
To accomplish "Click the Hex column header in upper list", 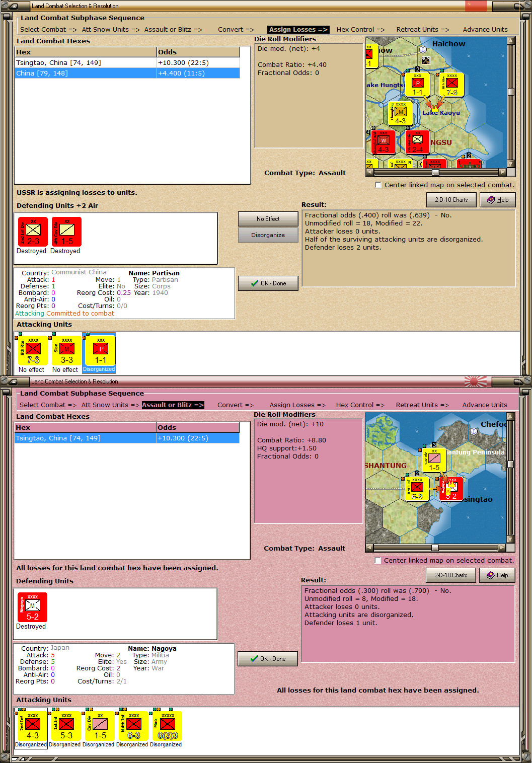I will [x=86, y=52].
